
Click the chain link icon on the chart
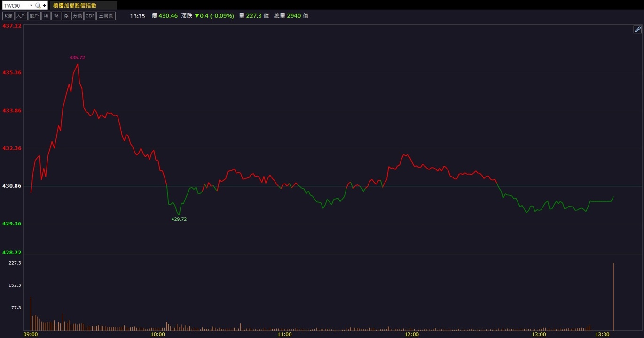click(637, 30)
